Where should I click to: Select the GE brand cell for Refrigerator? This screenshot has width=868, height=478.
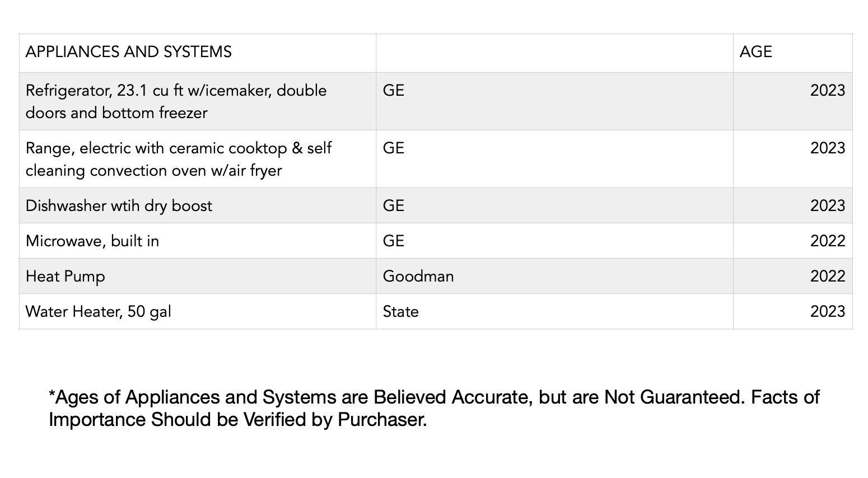(394, 91)
